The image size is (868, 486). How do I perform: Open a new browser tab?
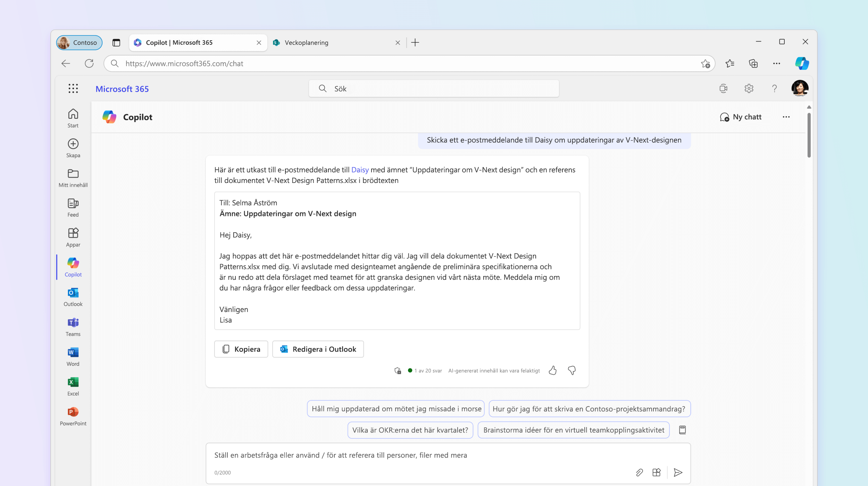coord(415,43)
